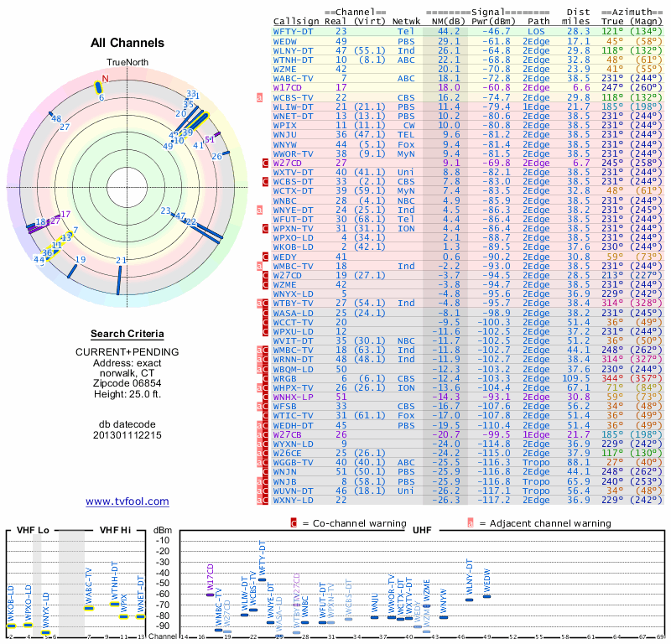Click channel 6 marker on the radar plot
671x644 pixels.
click(98, 88)
